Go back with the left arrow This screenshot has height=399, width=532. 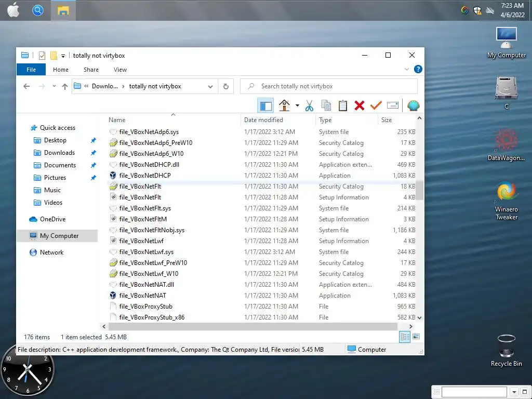click(26, 87)
